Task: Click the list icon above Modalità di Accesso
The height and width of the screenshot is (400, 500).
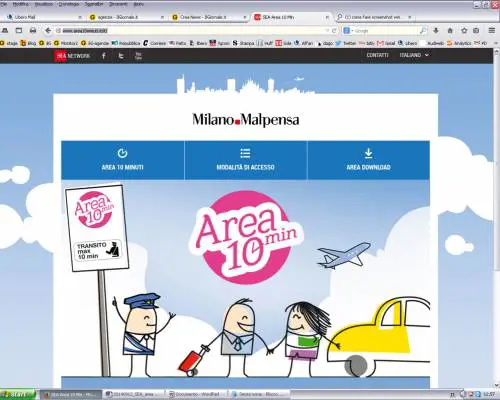Action: click(x=245, y=153)
